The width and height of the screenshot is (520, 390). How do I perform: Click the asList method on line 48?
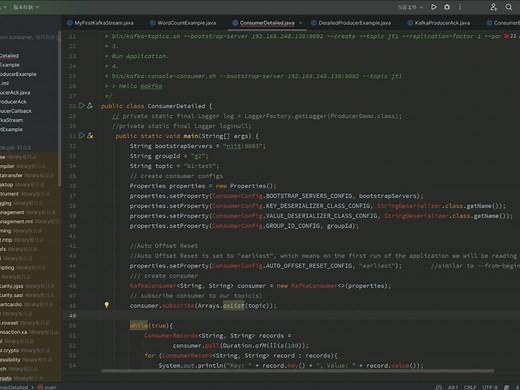(x=233, y=305)
